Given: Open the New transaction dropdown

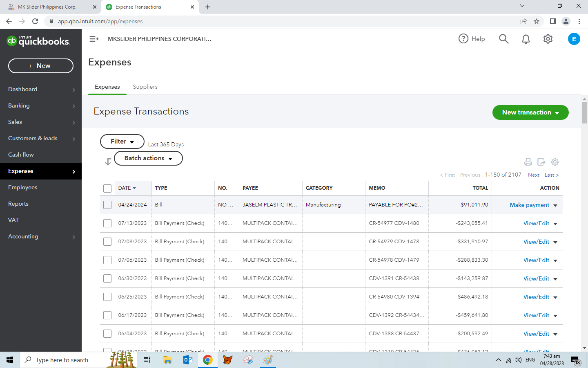Looking at the screenshot, I should pyautogui.click(x=530, y=112).
